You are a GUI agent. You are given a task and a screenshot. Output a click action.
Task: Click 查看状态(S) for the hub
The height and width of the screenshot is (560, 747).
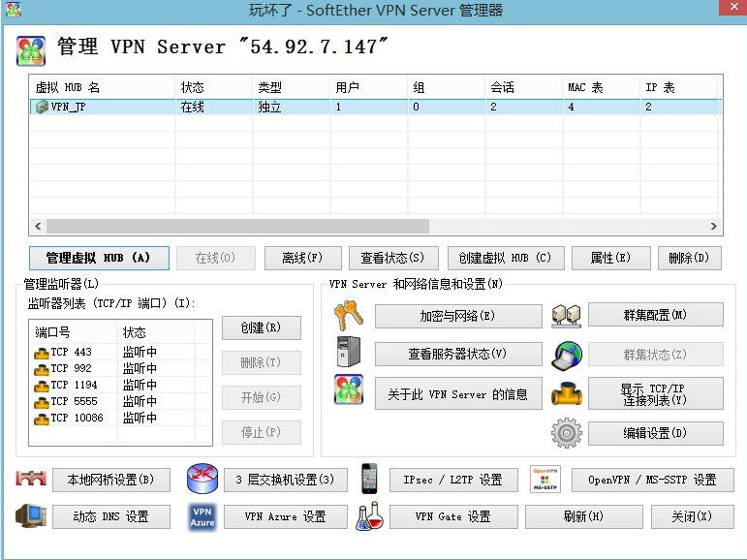click(x=393, y=258)
